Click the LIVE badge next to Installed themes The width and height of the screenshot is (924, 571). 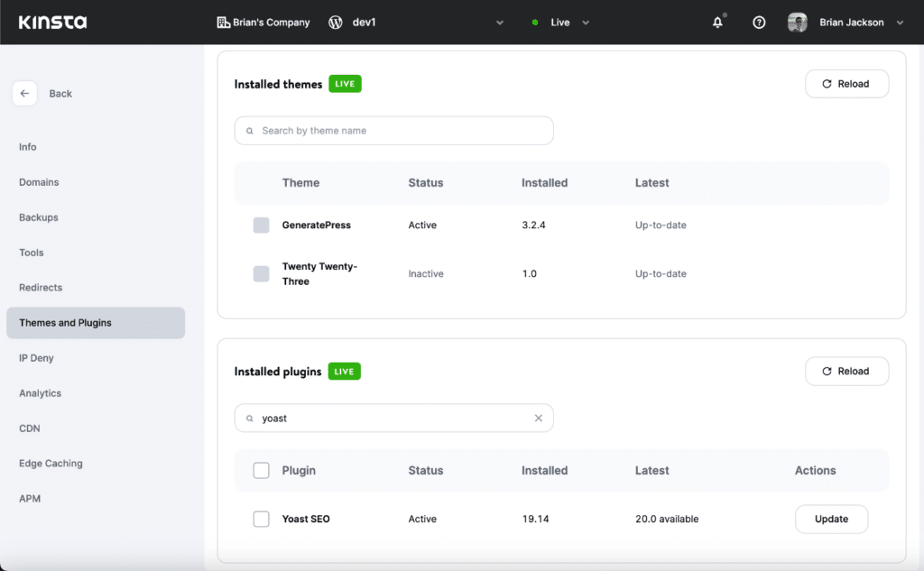click(x=345, y=84)
